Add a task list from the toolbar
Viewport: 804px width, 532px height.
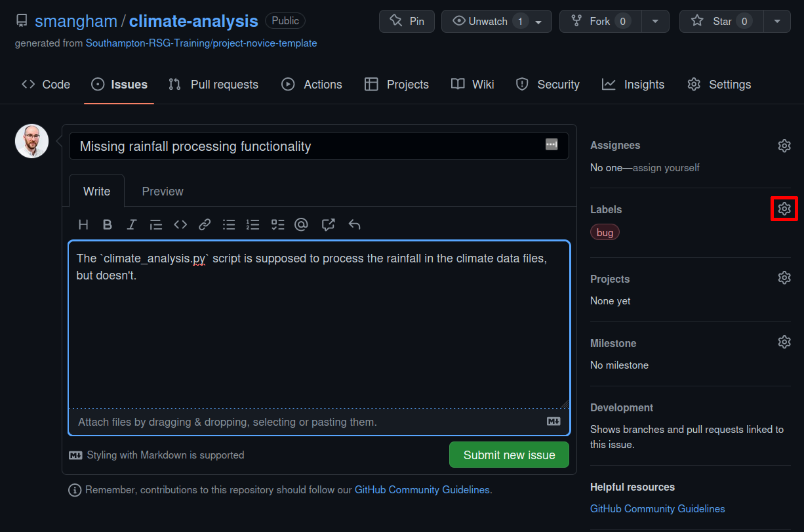[277, 225]
